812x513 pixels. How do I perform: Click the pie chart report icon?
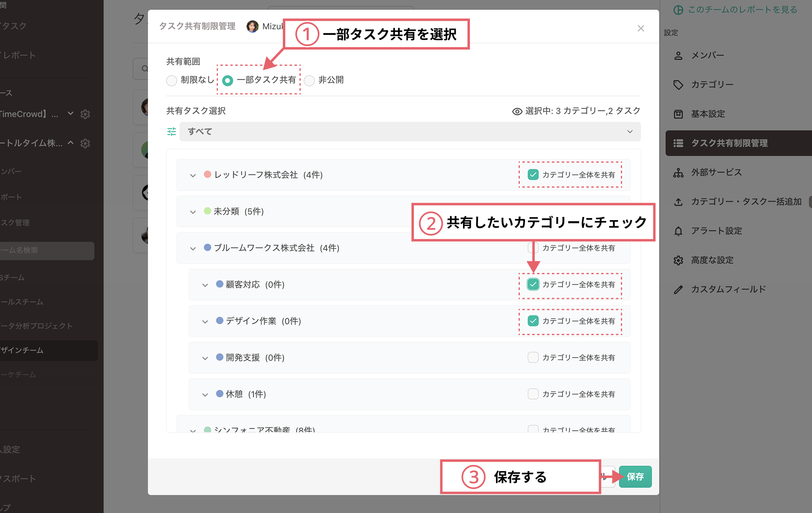pos(678,10)
